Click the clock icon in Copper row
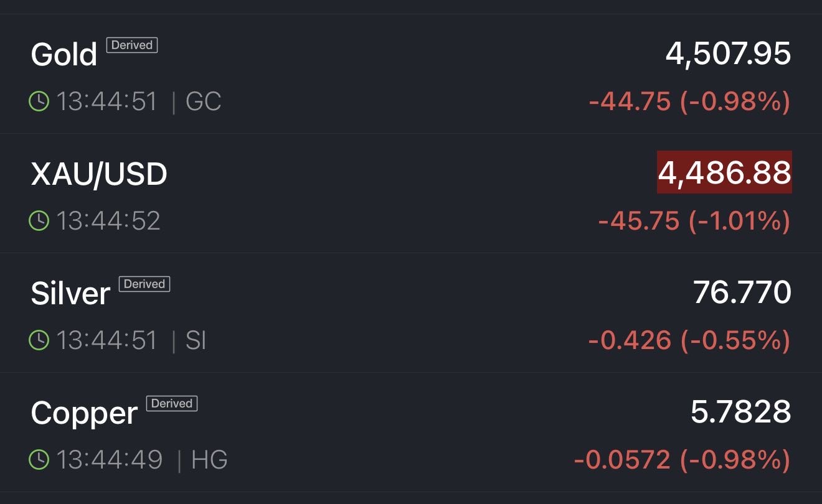822x504 pixels. 39,459
